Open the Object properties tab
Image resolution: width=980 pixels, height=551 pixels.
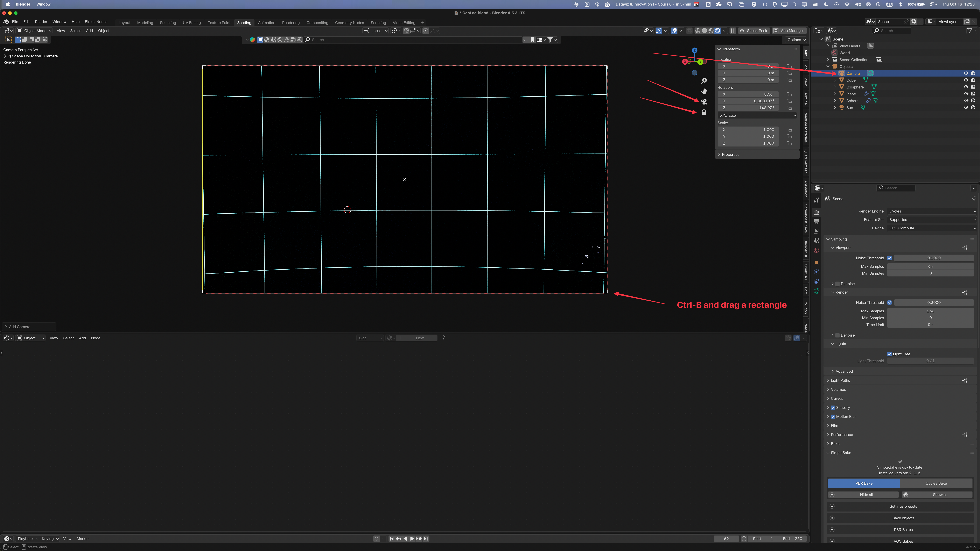coord(816,262)
